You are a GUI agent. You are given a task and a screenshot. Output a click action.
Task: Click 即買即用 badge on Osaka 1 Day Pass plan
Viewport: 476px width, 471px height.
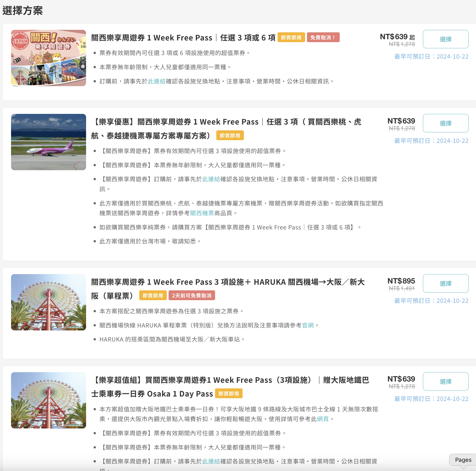[x=229, y=394]
